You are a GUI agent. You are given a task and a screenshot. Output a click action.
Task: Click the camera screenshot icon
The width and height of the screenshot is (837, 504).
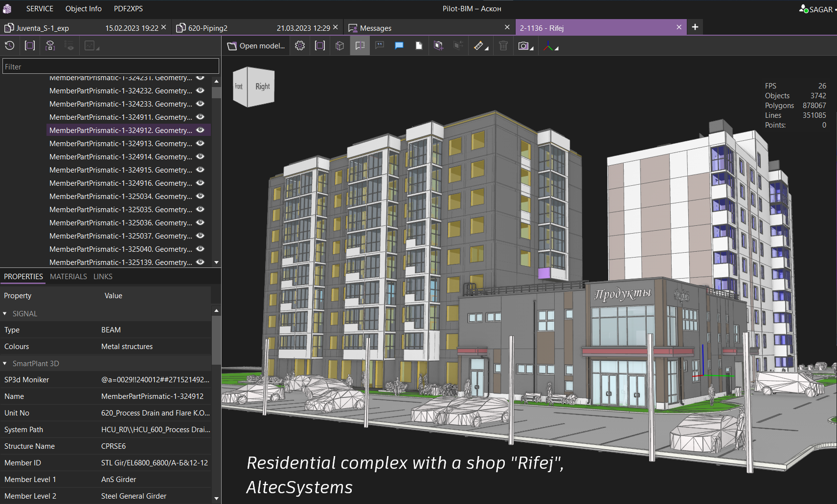(x=523, y=46)
